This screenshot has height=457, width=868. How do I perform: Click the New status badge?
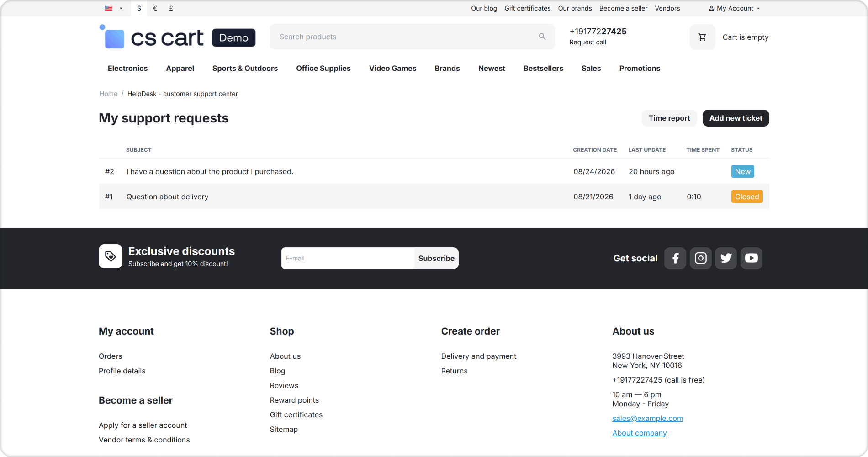tap(743, 171)
